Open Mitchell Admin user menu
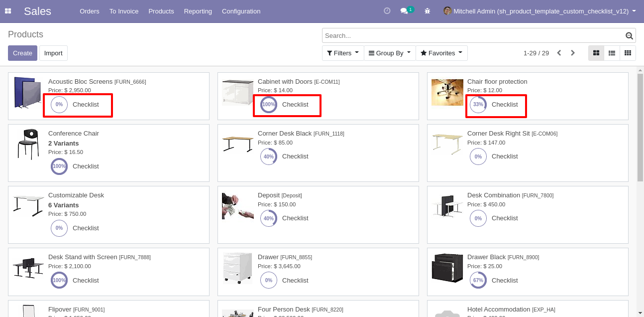This screenshot has height=317, width=644. [539, 11]
